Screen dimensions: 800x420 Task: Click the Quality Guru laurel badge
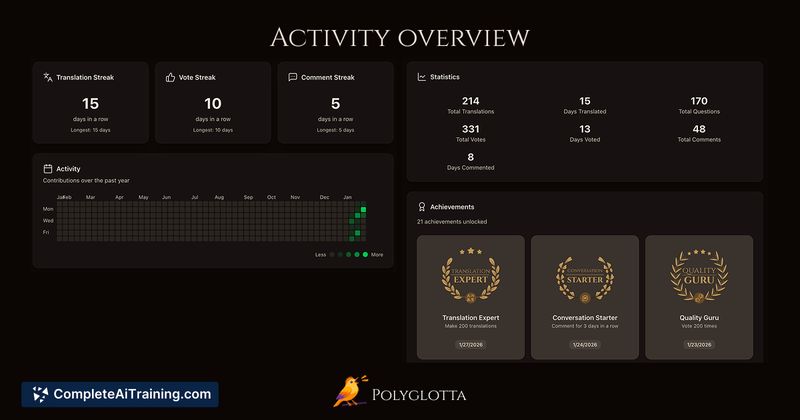pyautogui.click(x=699, y=276)
